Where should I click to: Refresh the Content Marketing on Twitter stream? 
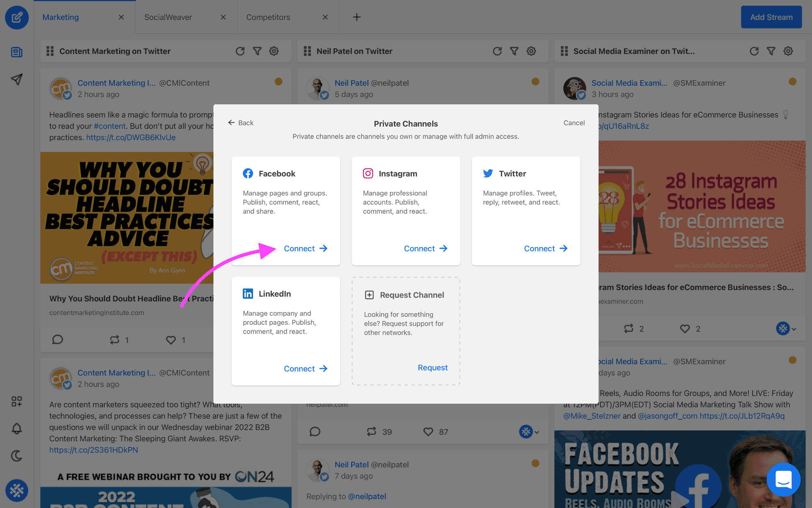coord(240,51)
